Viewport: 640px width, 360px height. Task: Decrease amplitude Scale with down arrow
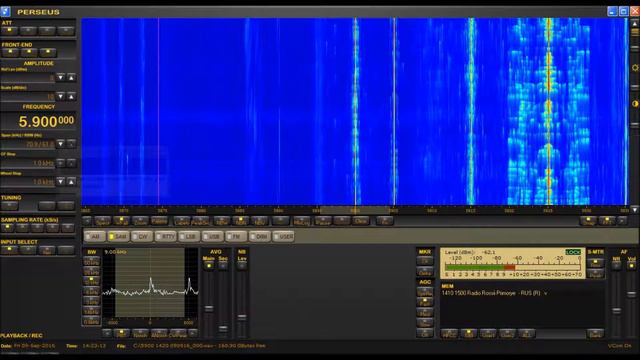pos(60,97)
